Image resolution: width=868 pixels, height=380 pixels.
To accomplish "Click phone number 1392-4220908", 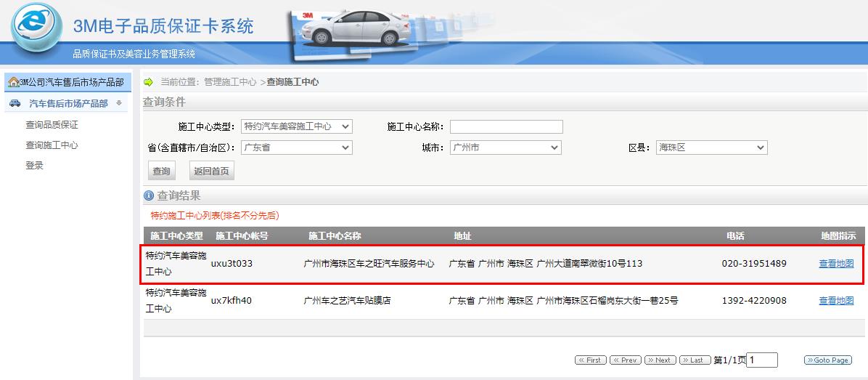I will point(754,301).
